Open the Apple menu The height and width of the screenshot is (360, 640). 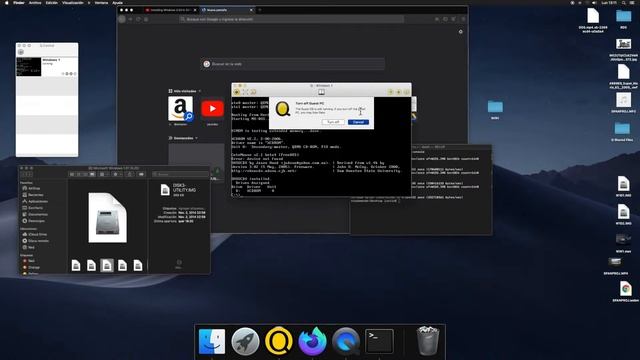click(6, 2)
